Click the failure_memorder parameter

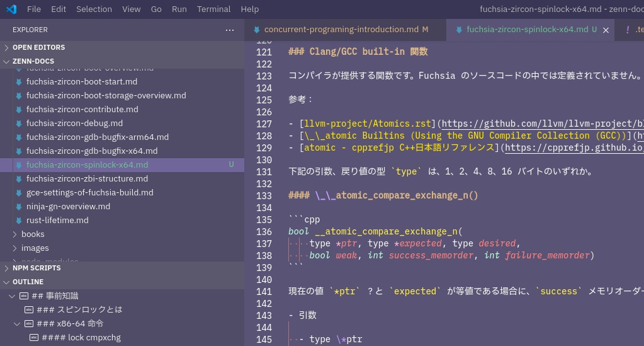click(547, 255)
